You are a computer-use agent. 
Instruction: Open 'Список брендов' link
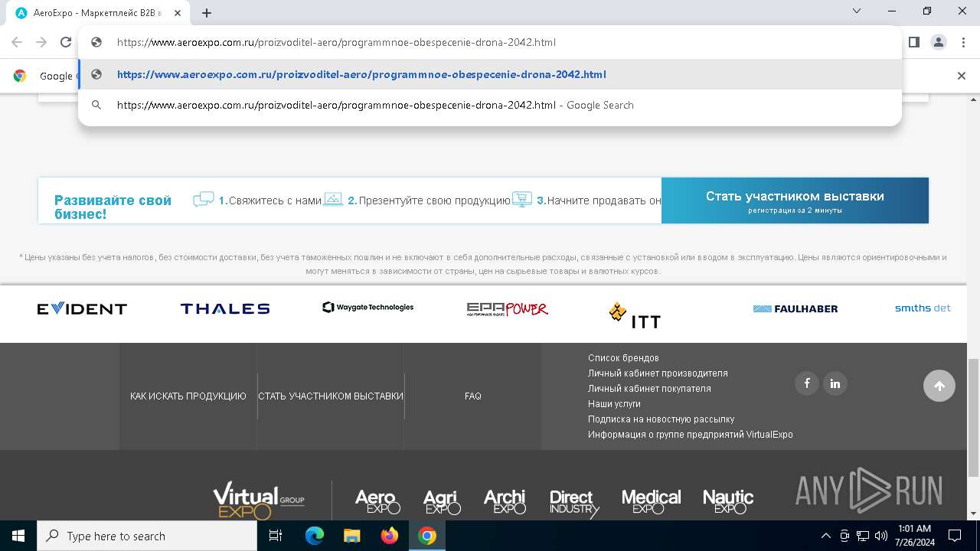[623, 358]
